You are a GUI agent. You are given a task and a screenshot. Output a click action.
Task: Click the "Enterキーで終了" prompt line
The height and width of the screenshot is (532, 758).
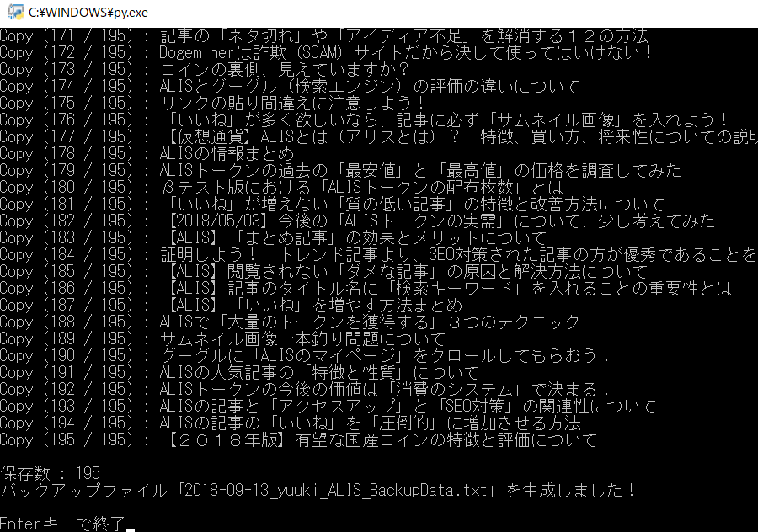pyautogui.click(x=63, y=524)
